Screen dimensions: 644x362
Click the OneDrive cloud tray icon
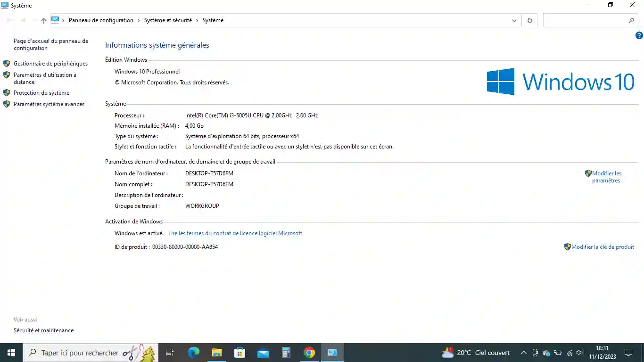point(546,353)
